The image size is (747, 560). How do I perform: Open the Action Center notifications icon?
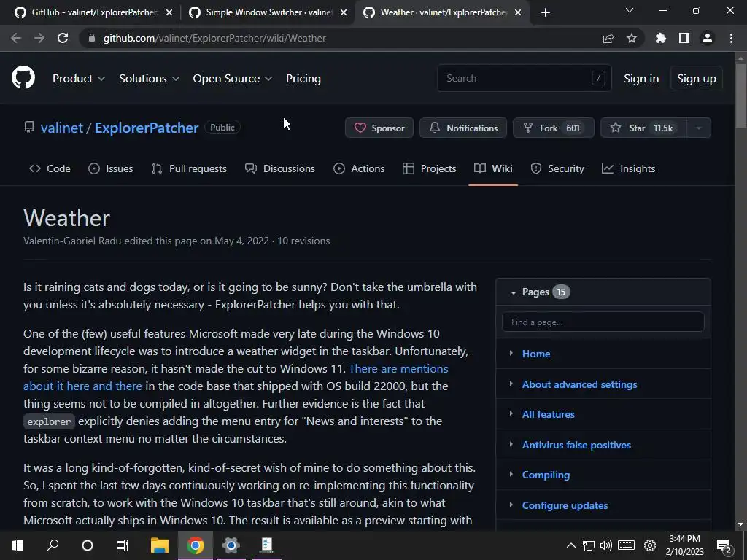point(724,545)
